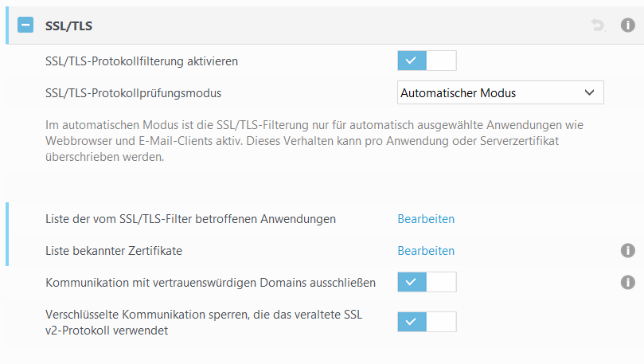This screenshot has width=644, height=364.
Task: Click the chevron arrow of Protokollprüfungsmodus dropdown
Action: (x=589, y=93)
